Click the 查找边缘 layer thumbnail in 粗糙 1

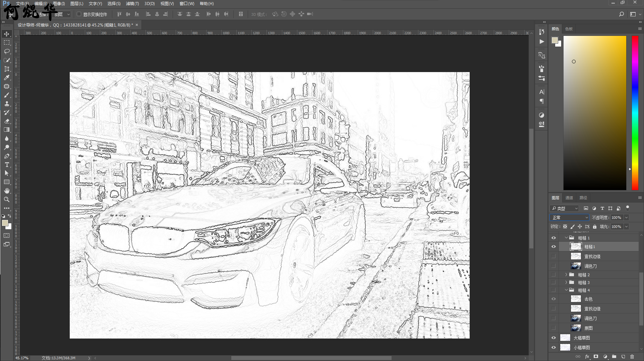click(x=576, y=256)
